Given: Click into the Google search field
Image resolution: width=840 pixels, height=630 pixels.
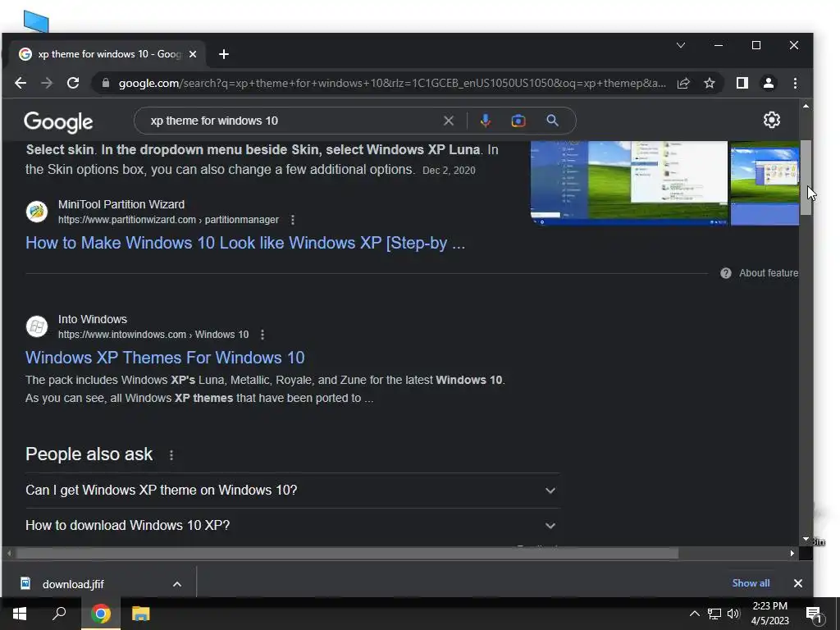Looking at the screenshot, I should [x=292, y=121].
